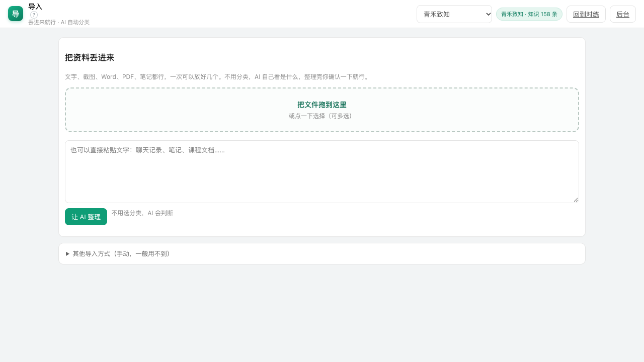644x362 pixels.
Task: Click the 不用选分类，AI 会判断 hint text
Action: (142, 213)
